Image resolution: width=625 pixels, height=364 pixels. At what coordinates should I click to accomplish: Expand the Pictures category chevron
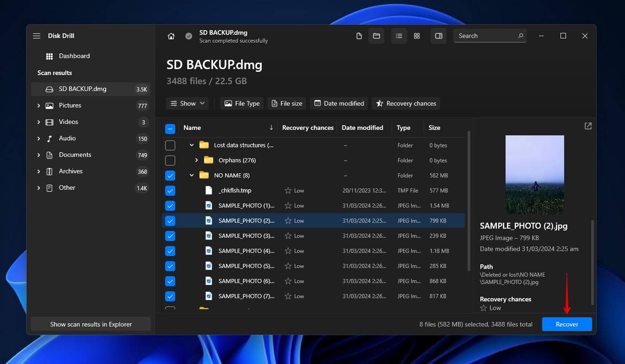[x=38, y=106]
